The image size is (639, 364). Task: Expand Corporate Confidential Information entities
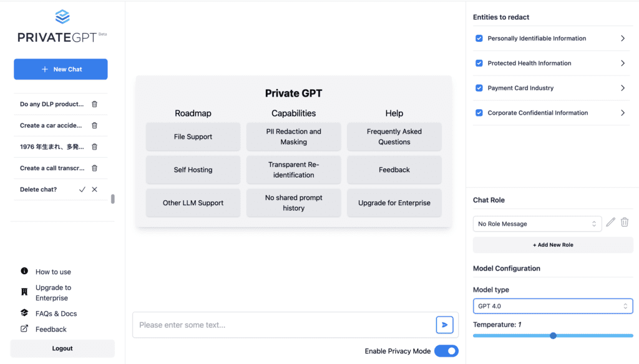tap(623, 113)
